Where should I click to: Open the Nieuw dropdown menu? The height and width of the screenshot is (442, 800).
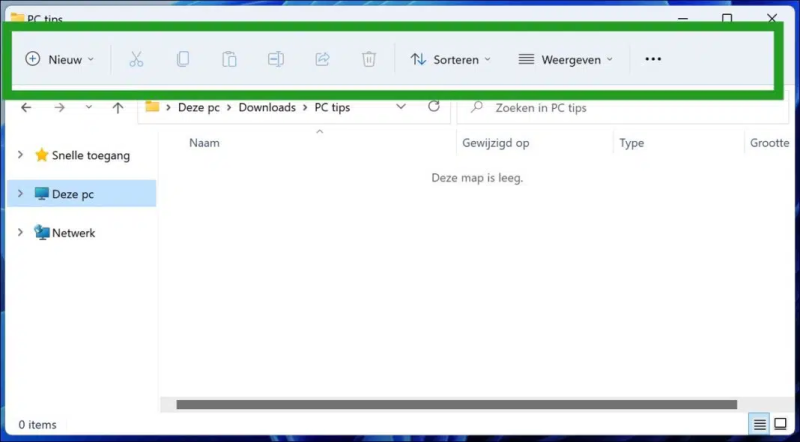tap(60, 60)
